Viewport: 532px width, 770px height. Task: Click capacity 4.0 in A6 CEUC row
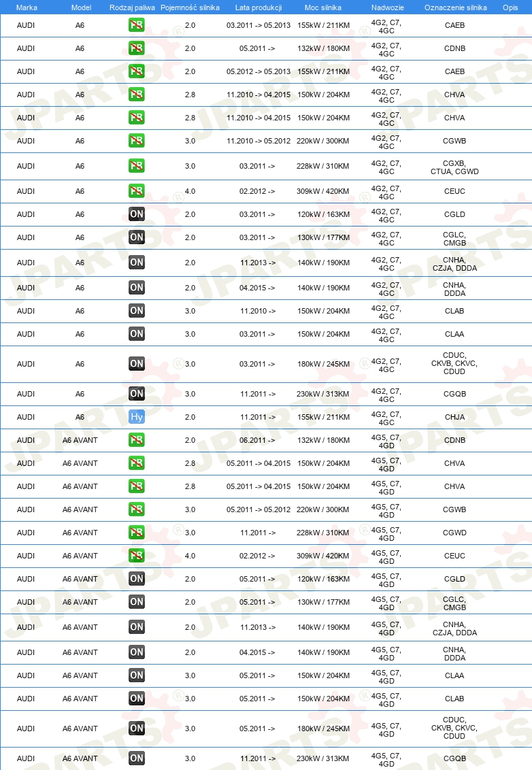click(190, 191)
